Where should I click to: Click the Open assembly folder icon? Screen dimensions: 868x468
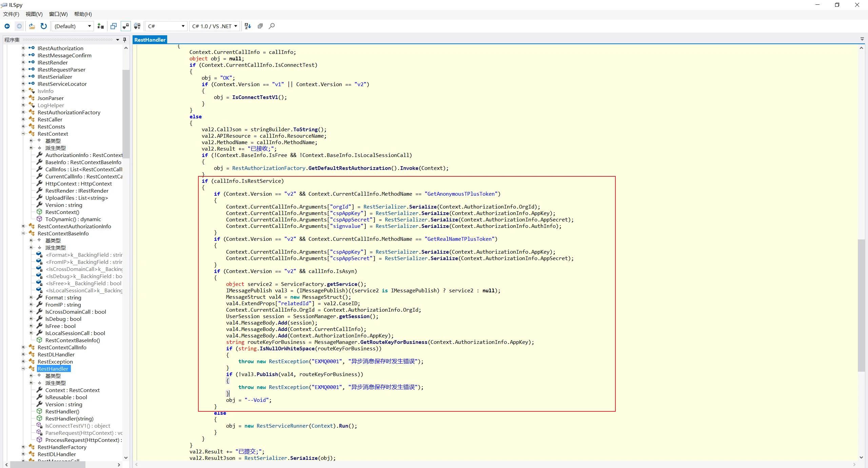click(x=32, y=26)
